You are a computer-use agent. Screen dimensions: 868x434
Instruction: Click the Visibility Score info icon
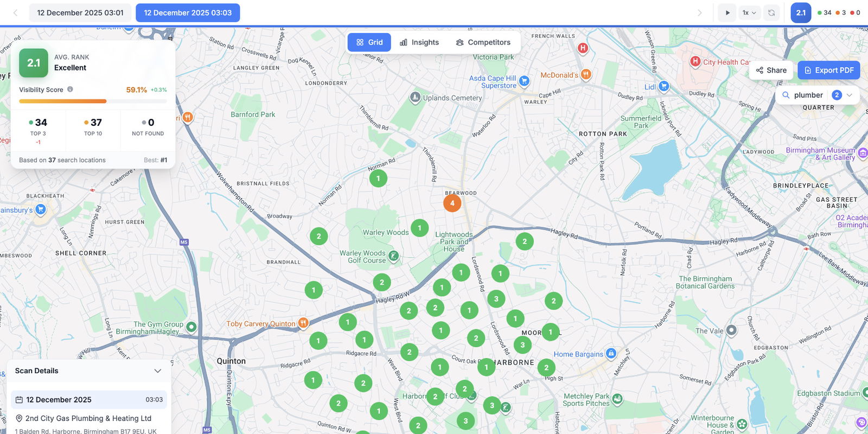click(70, 90)
